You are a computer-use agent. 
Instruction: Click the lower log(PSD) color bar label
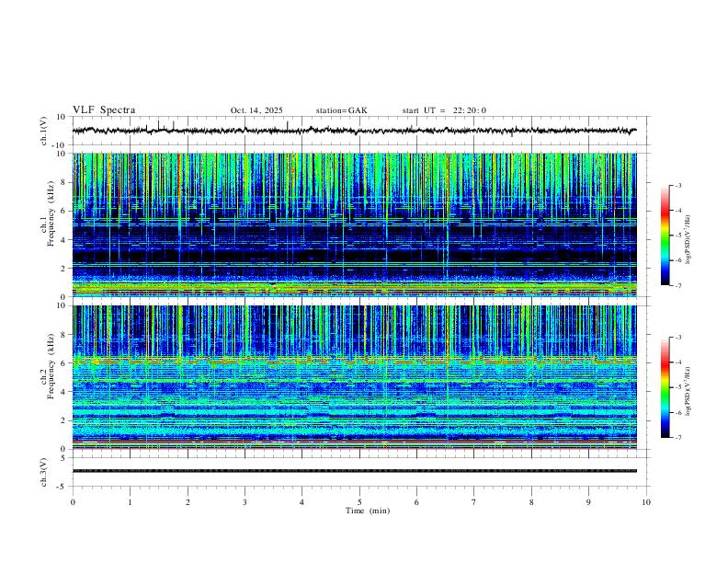pyautogui.click(x=688, y=391)
